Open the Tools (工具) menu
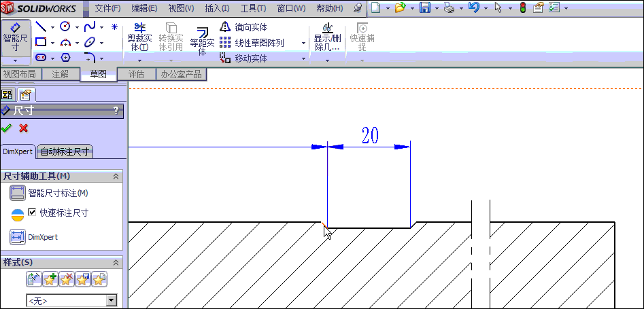Screen dimensions: 644x309 (253, 8)
